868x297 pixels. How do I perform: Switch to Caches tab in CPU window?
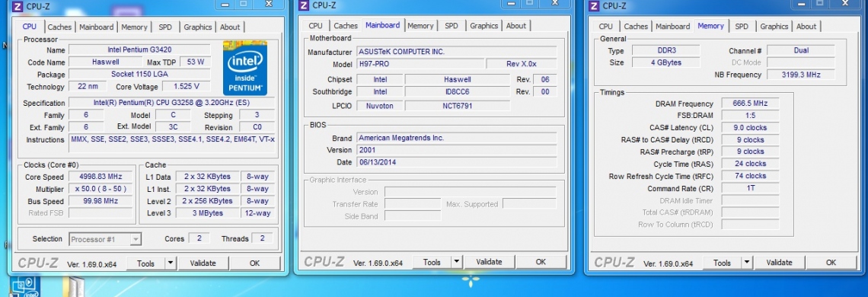click(x=59, y=27)
